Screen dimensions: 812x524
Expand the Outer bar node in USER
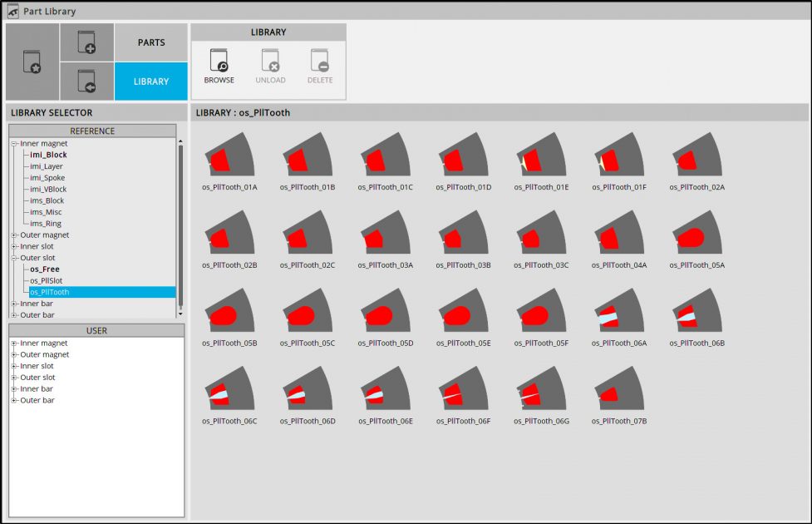(14, 401)
